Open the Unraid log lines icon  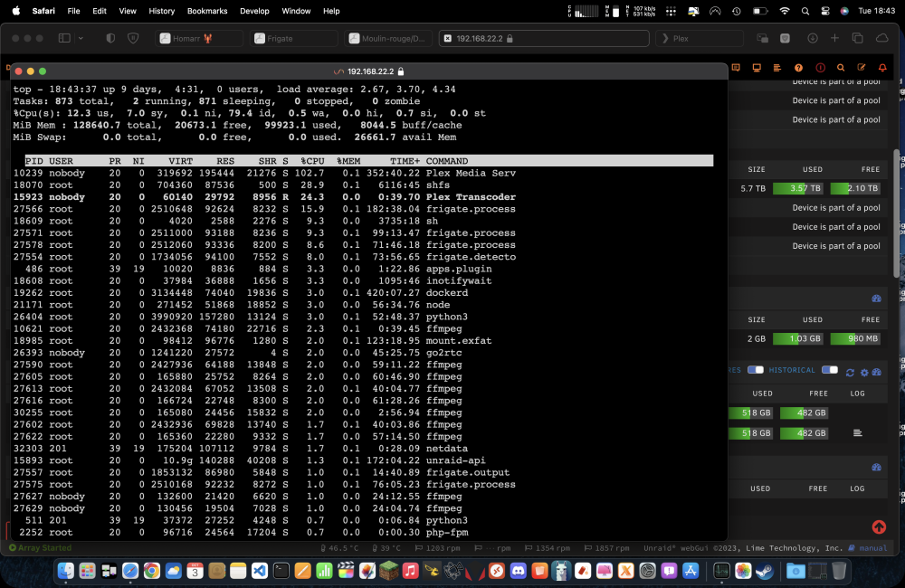[x=776, y=68]
